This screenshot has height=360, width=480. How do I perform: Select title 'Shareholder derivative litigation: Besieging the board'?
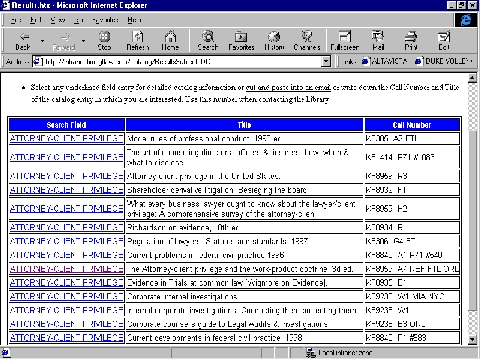[x=217, y=190]
